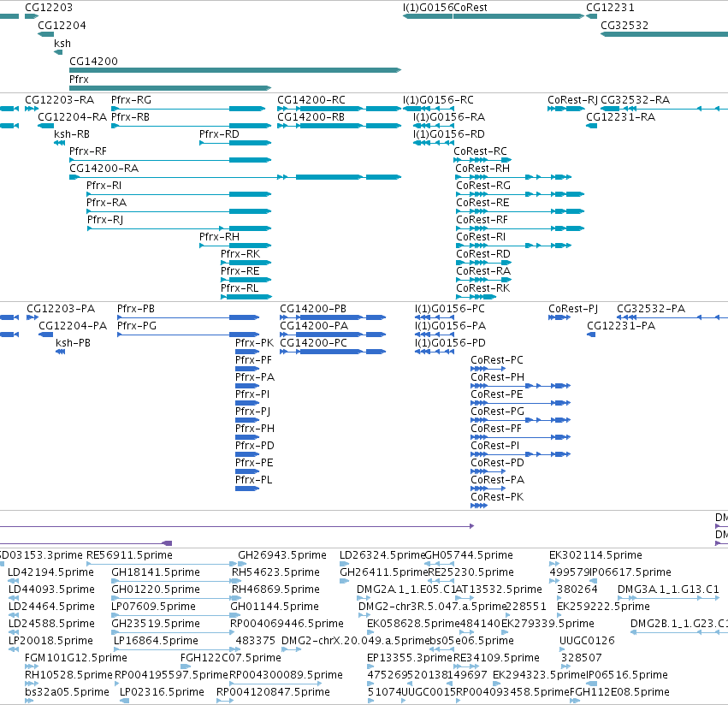Click transcript label CoRest-RJ
The height and width of the screenshot is (705, 728).
(573, 100)
